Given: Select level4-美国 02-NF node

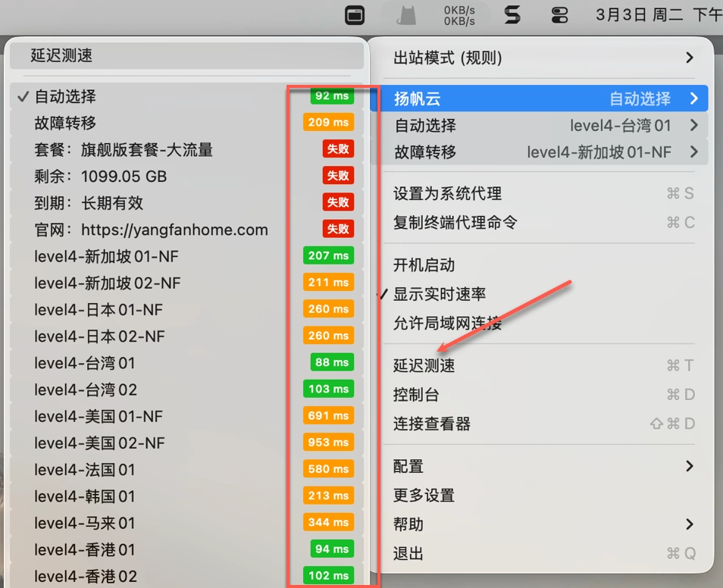Looking at the screenshot, I should (186, 443).
